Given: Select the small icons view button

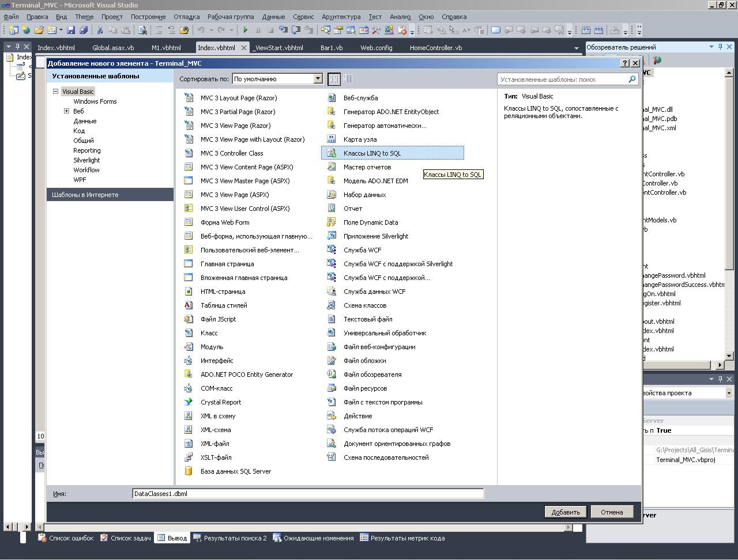Looking at the screenshot, I should 334,79.
